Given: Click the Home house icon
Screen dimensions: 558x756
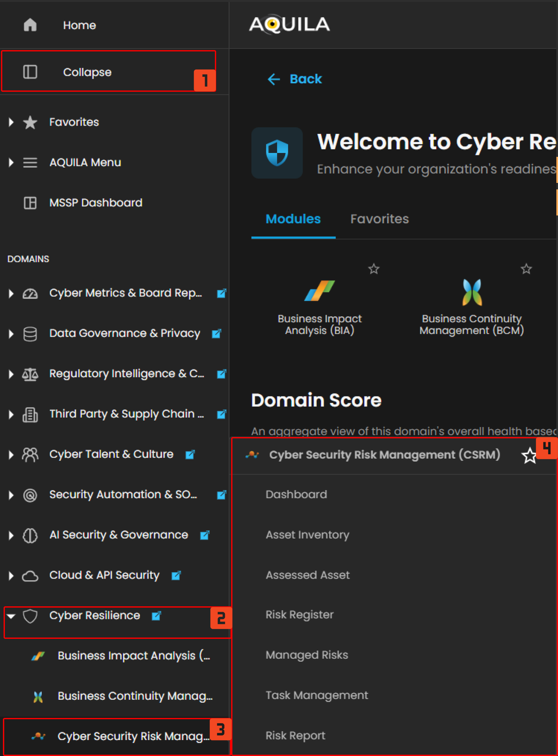Looking at the screenshot, I should tap(30, 25).
